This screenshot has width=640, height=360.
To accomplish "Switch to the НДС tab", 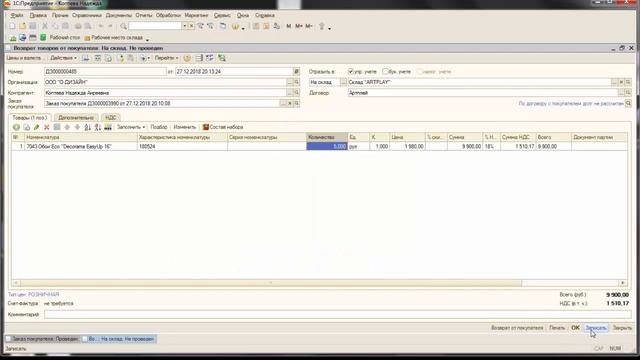I will click(111, 118).
